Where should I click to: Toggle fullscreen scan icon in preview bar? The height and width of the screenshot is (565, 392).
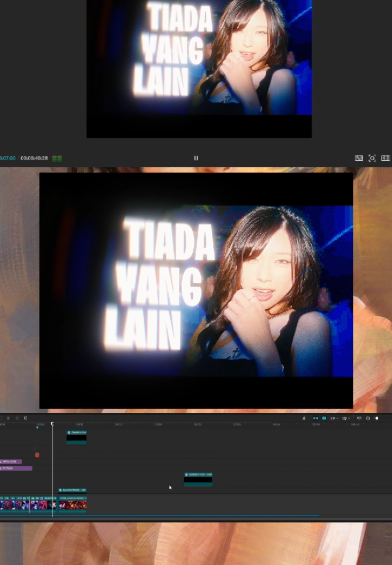(372, 158)
